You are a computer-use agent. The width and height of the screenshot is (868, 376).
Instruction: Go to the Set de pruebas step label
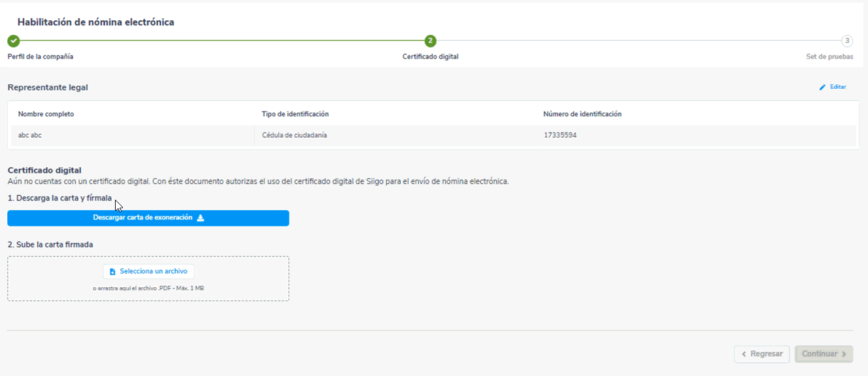[x=829, y=57]
